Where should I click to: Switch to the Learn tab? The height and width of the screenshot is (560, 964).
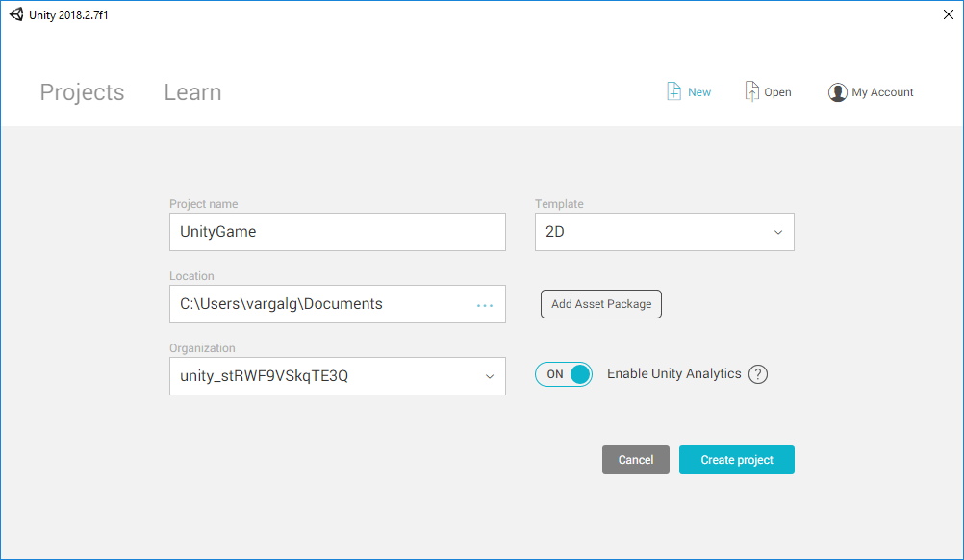coord(192,92)
